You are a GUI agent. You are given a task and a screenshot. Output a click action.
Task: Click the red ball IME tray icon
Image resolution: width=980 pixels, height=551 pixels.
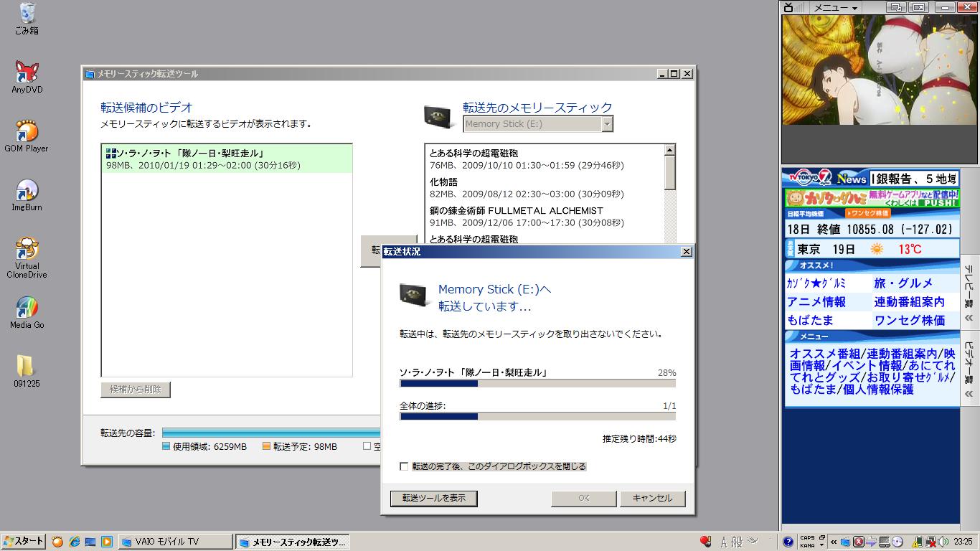(x=705, y=541)
